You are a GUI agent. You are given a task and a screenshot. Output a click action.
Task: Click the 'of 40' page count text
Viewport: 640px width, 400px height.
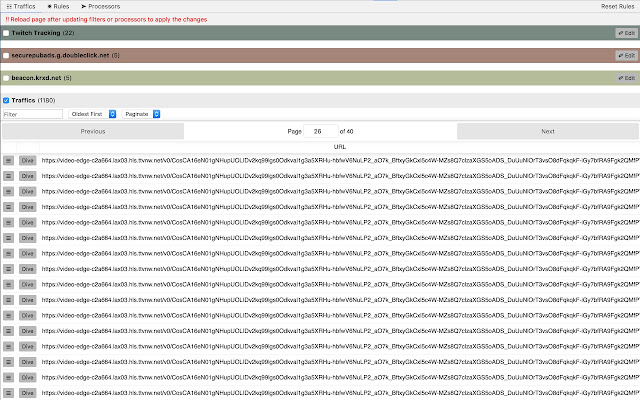click(347, 131)
